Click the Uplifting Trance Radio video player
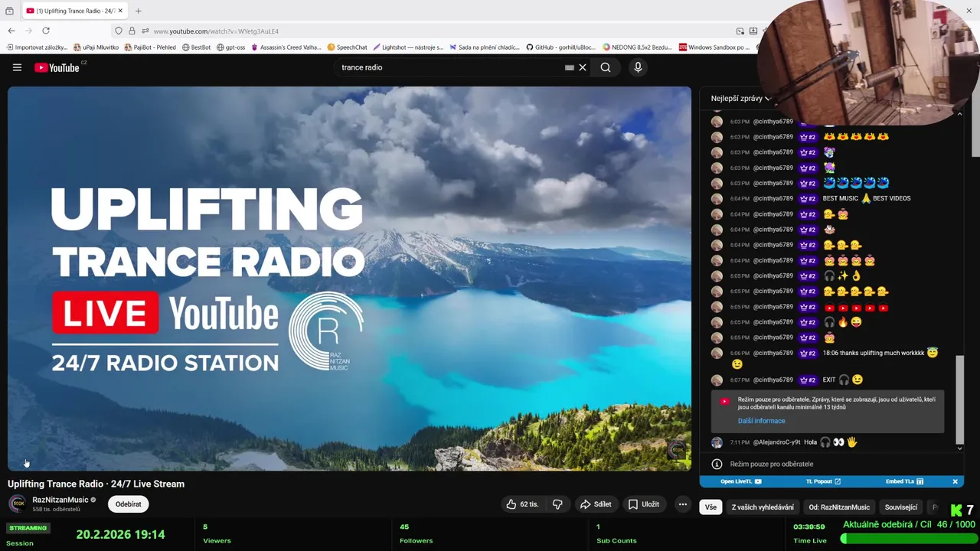This screenshot has height=551, width=980. (x=349, y=278)
